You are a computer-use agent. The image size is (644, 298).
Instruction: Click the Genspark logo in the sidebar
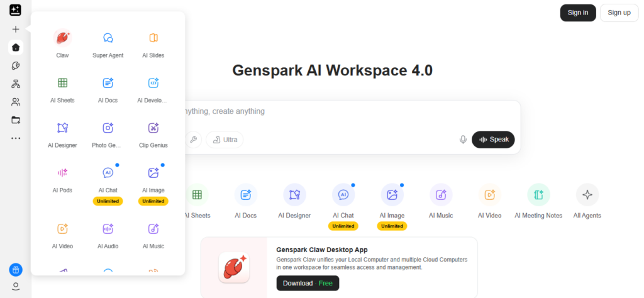click(15, 10)
